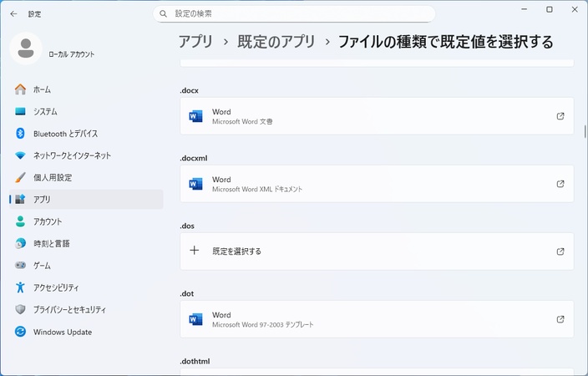Click Microsoft Word XML ドキュメント text
This screenshot has width=588, height=376.
click(257, 189)
